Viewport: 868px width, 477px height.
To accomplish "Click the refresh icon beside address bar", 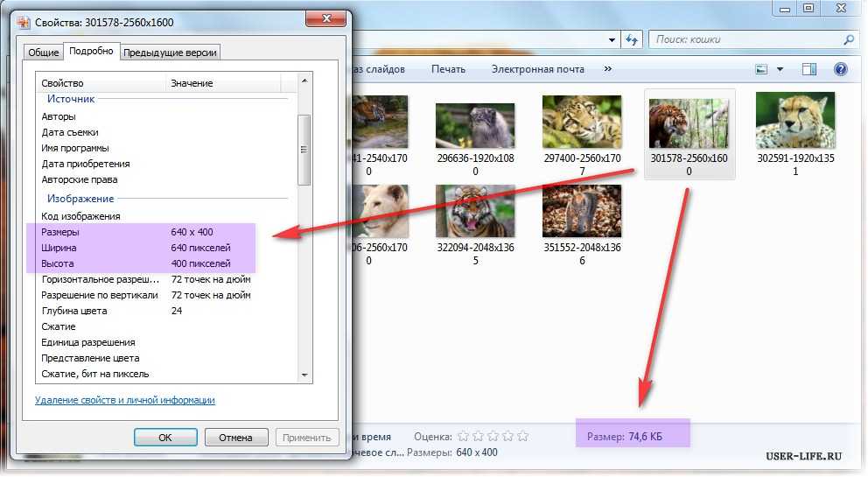I will 632,40.
